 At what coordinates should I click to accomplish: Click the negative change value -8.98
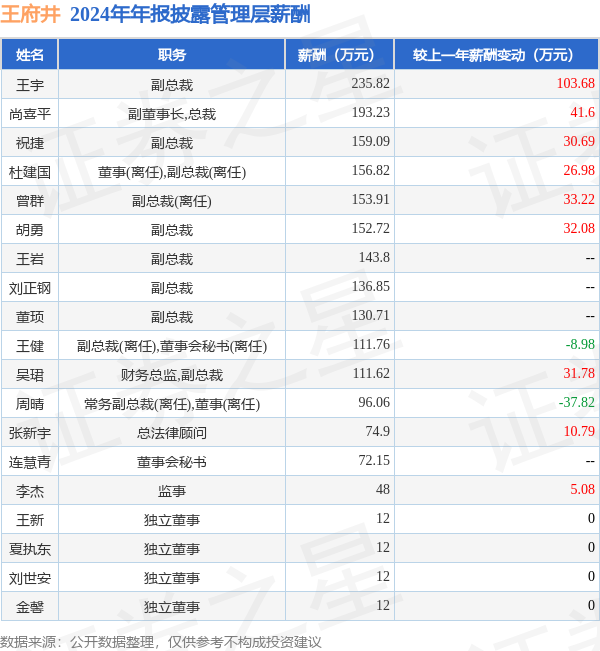[580, 345]
